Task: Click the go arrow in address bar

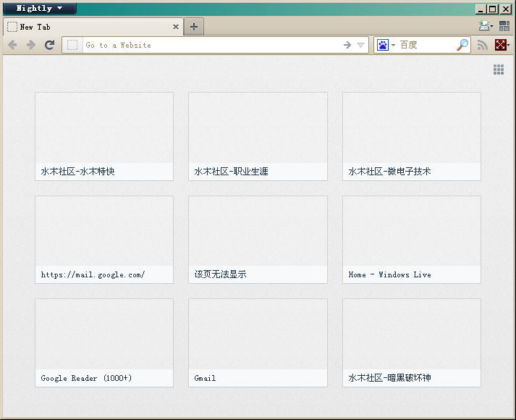Action: 347,45
